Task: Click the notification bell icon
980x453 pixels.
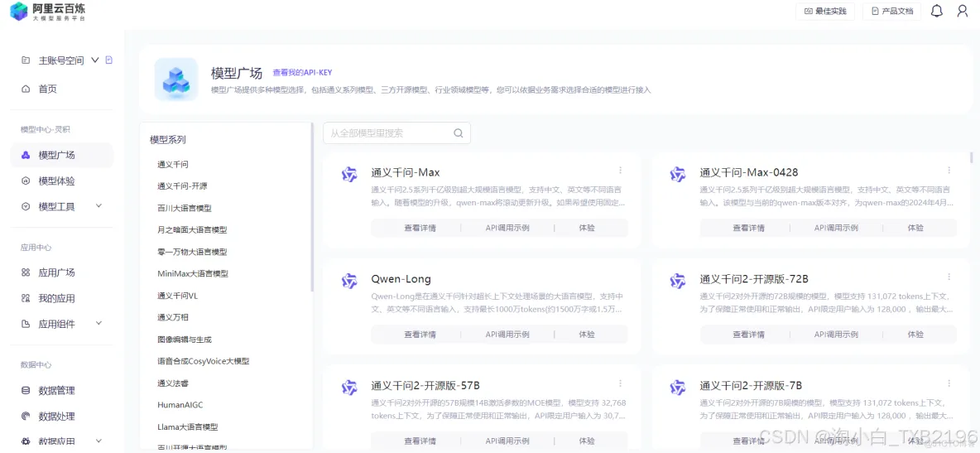Action: (936, 11)
